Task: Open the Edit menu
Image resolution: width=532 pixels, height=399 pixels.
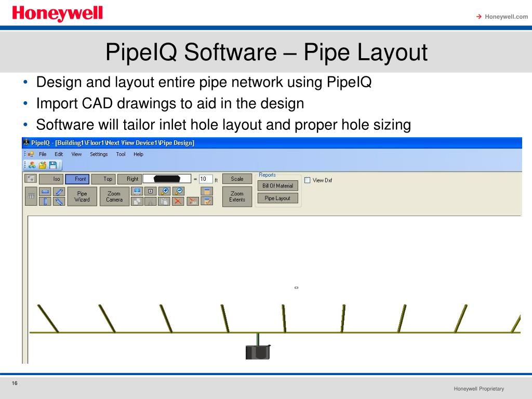Action: (x=59, y=154)
